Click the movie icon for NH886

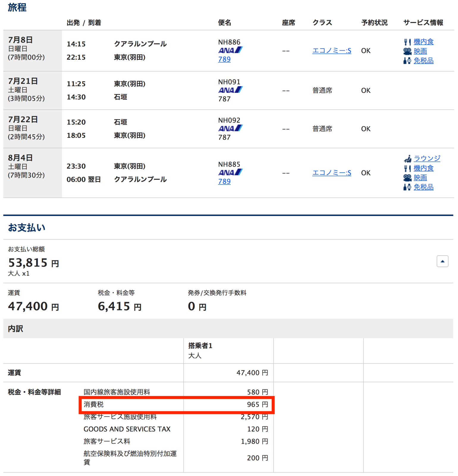[407, 51]
